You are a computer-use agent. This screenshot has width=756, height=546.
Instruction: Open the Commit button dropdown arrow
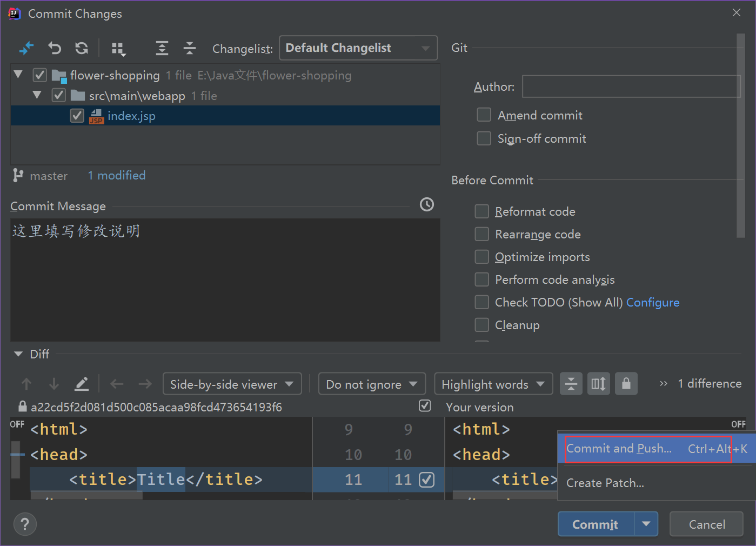[646, 524]
